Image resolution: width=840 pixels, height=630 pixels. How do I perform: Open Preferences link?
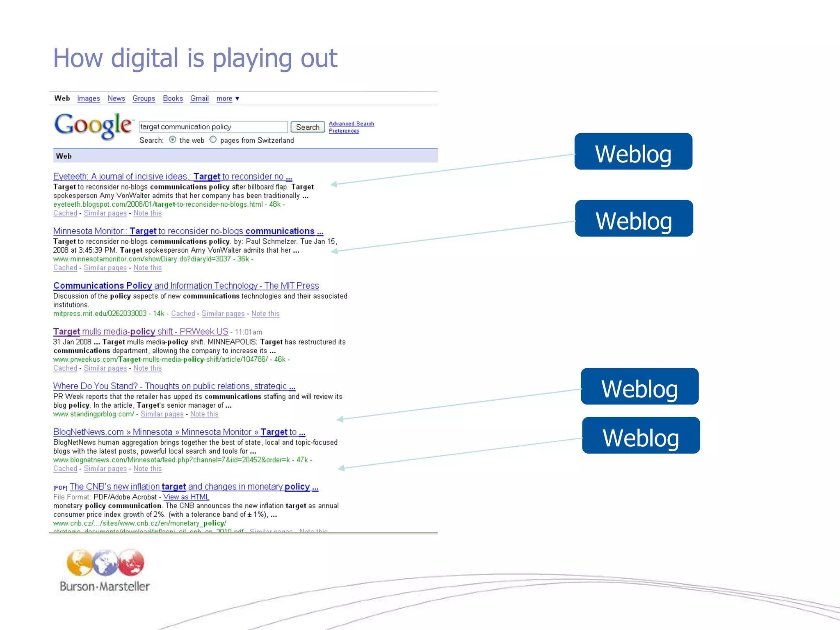pos(344,131)
